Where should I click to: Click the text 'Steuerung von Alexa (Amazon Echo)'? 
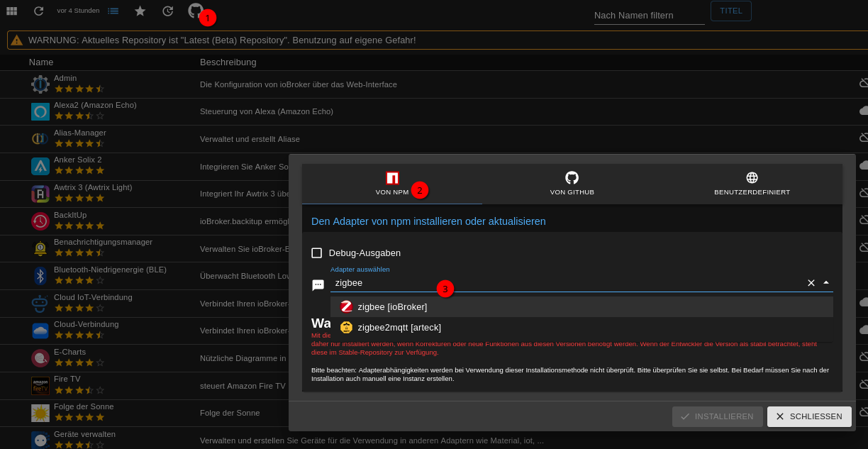coord(267,111)
